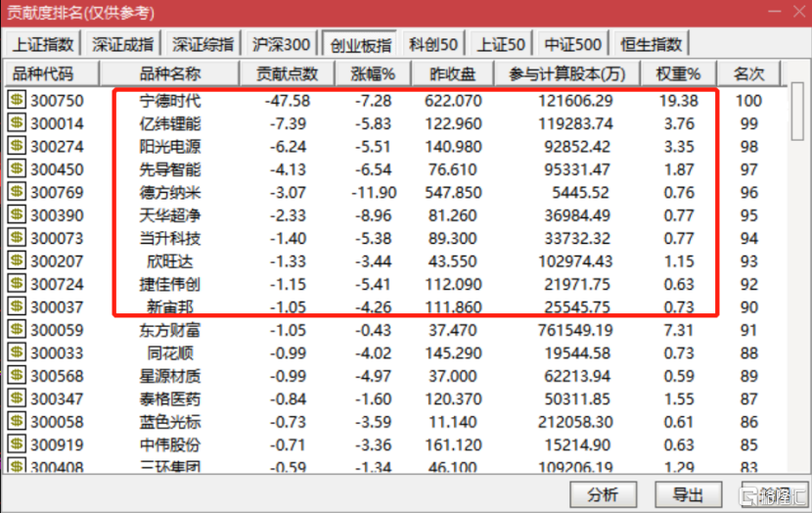The height and width of the screenshot is (513, 812).
Task: Select the 先导智能 stock name
Action: (170, 169)
